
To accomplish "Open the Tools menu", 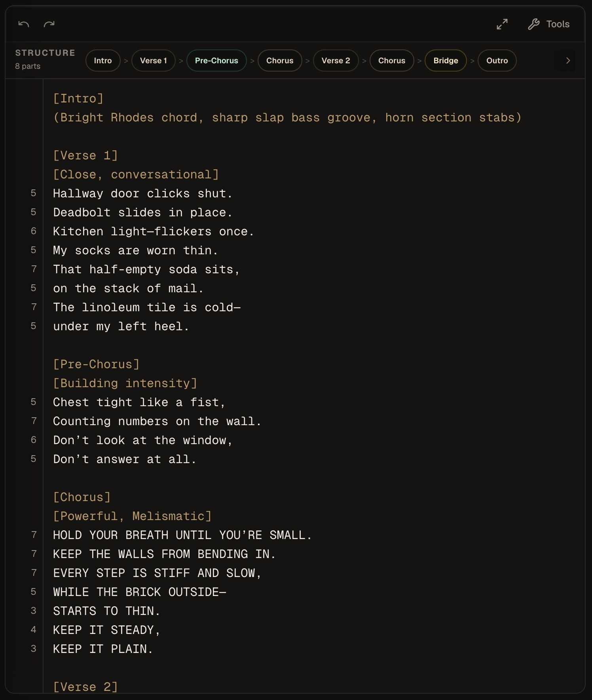I will click(549, 24).
